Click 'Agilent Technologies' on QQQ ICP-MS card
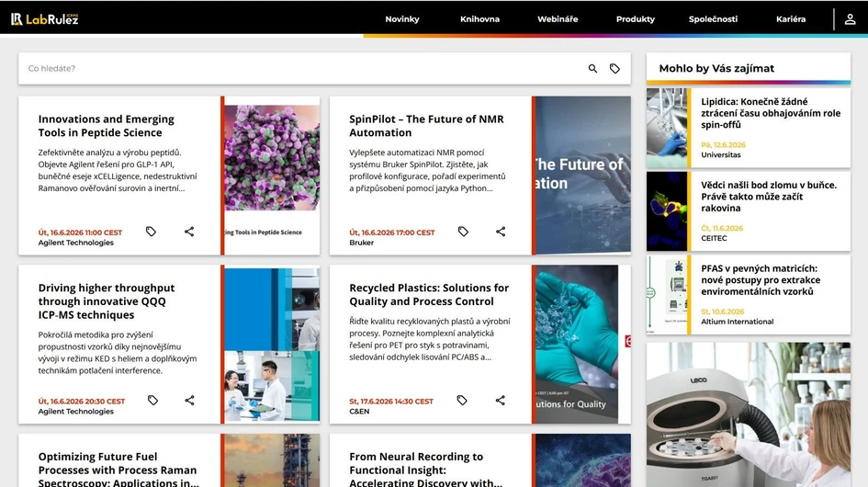The image size is (868, 487). pos(76,411)
